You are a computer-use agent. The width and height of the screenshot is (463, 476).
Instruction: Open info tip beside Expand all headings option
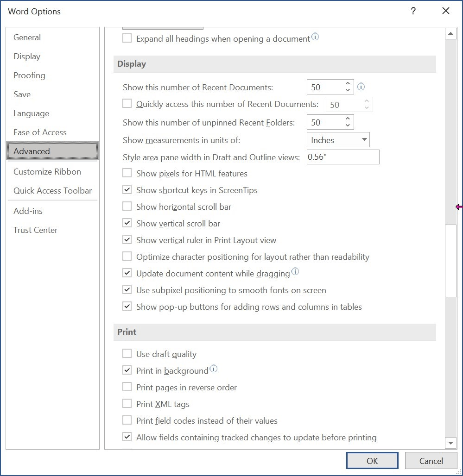[x=315, y=37]
